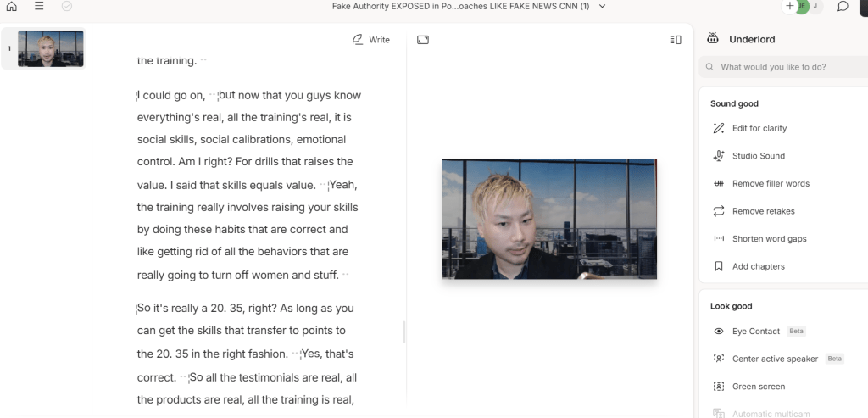Type in the 'What would you like to do?' field
This screenshot has width=868, height=418.
click(783, 67)
